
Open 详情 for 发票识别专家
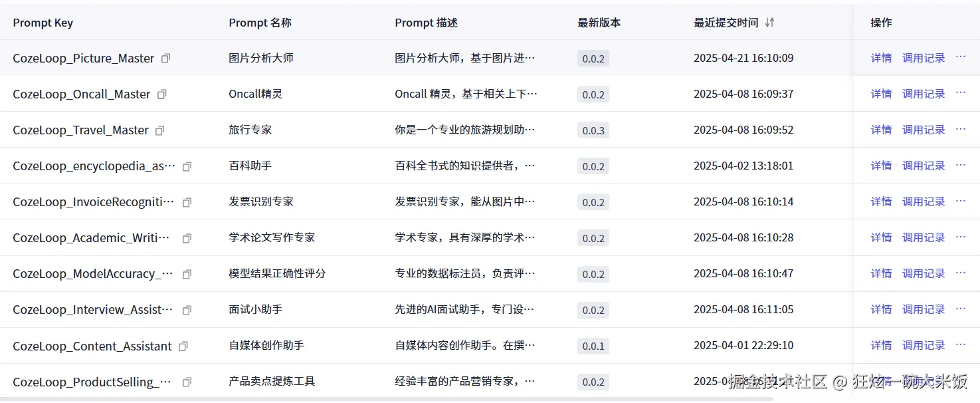point(881,201)
